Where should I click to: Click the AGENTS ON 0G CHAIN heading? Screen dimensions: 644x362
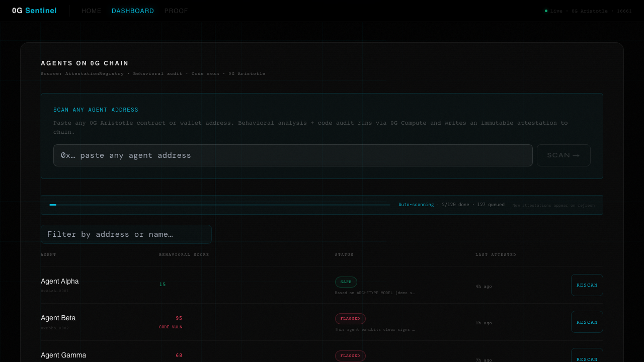tap(85, 63)
